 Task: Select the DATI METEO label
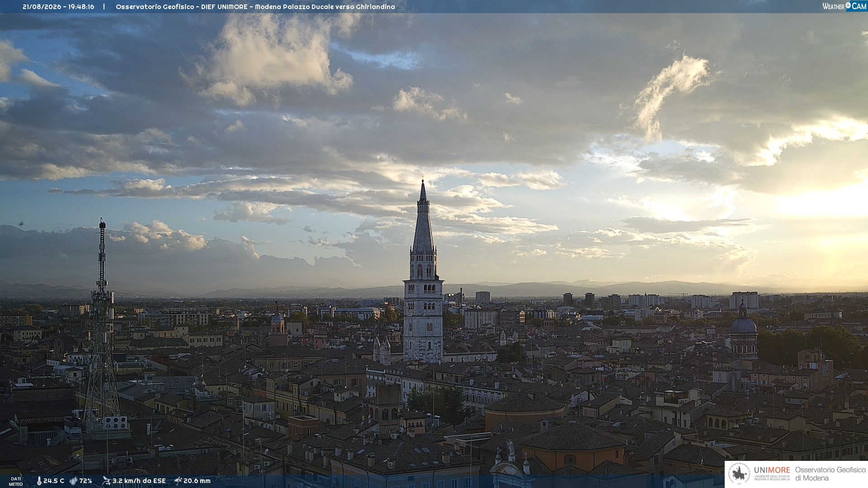pos(16,481)
